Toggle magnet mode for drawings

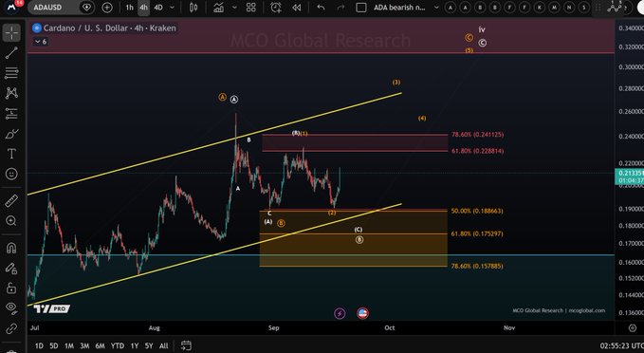pos(11,248)
